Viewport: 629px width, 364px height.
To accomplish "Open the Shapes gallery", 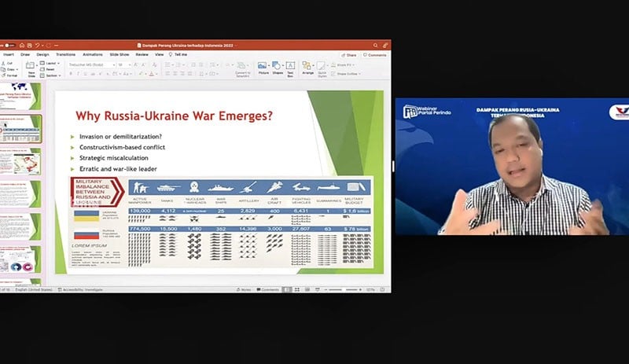I will coord(278,68).
